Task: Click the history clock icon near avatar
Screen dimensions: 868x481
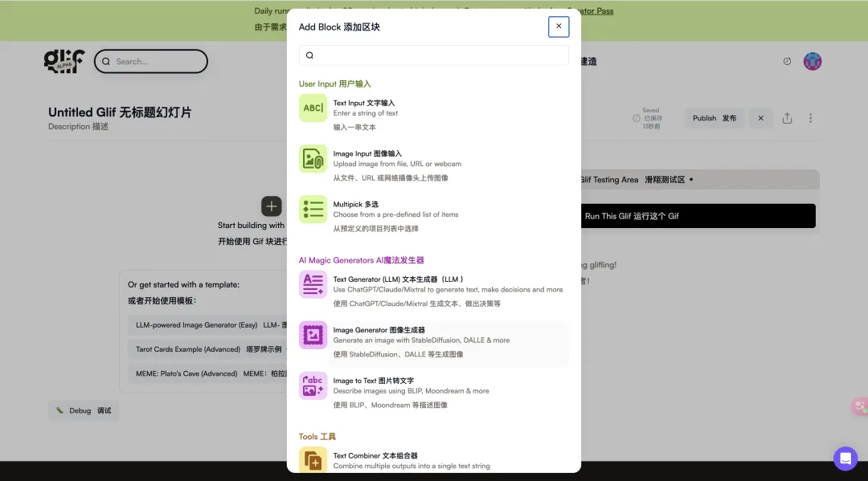Action: coord(787,61)
